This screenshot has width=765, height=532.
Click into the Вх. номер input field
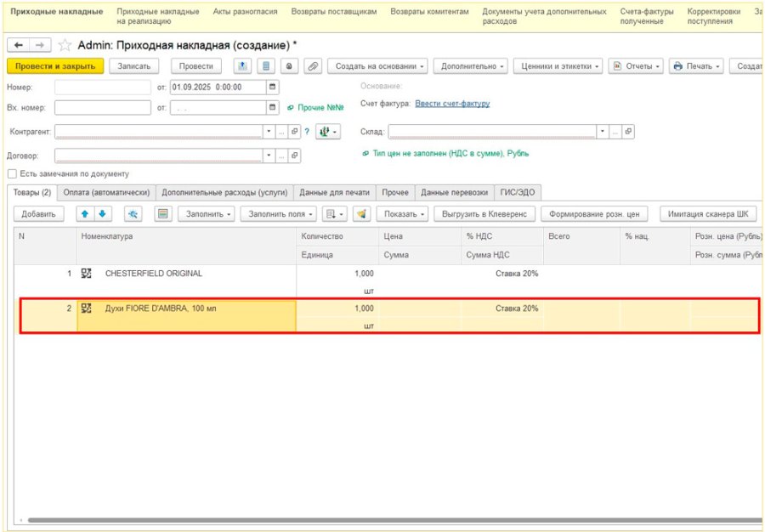click(103, 107)
